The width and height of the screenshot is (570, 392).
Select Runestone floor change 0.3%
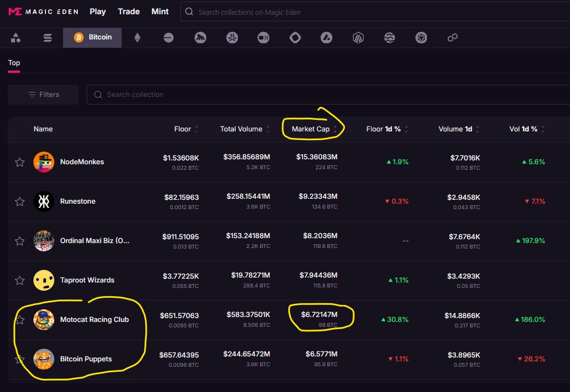pyautogui.click(x=397, y=201)
